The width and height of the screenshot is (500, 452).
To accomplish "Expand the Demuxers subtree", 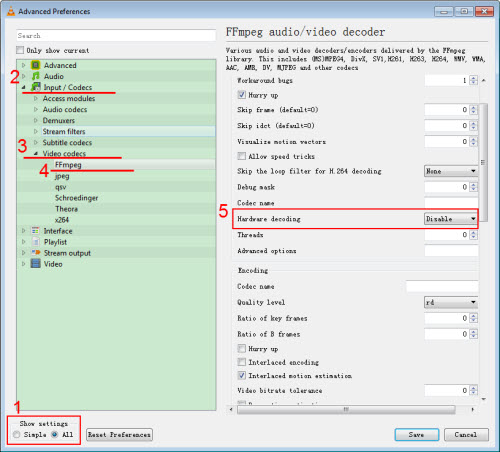I will (x=36, y=120).
